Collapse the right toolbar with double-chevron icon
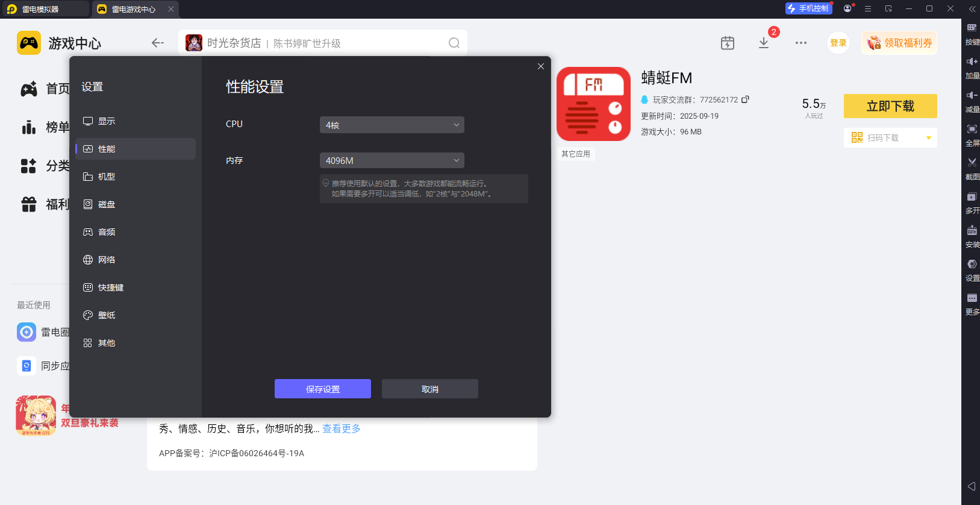This screenshot has width=980, height=505. coord(972,9)
